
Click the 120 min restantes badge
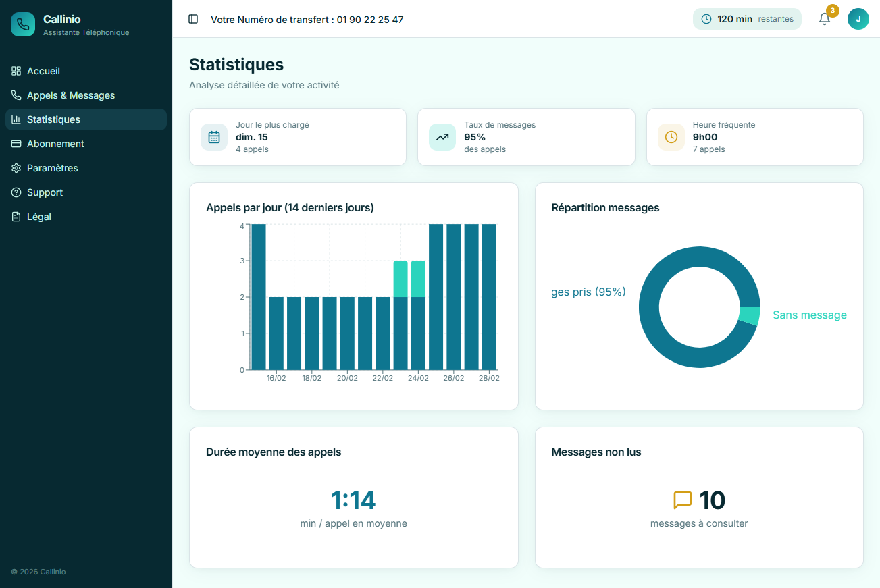tap(747, 19)
